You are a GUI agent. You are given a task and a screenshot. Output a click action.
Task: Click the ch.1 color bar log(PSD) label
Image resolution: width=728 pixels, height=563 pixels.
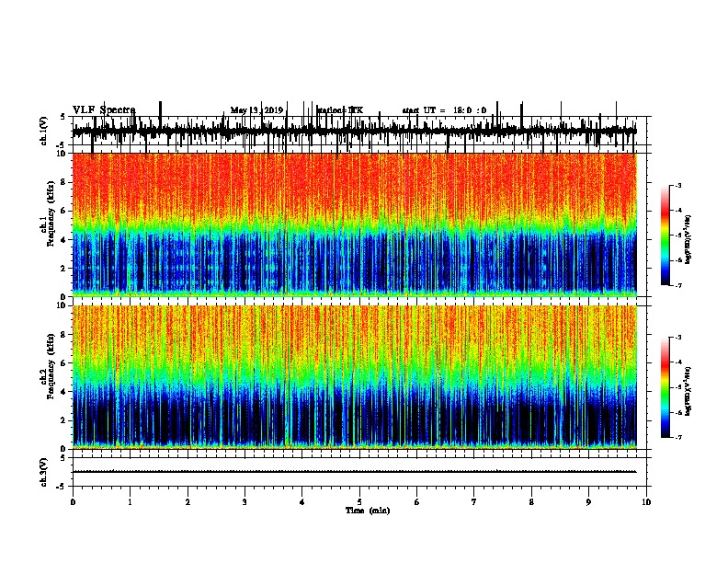point(688,239)
